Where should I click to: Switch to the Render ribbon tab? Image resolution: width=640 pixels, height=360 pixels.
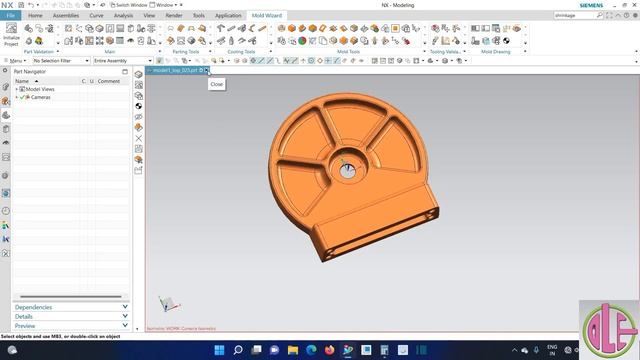tap(174, 16)
